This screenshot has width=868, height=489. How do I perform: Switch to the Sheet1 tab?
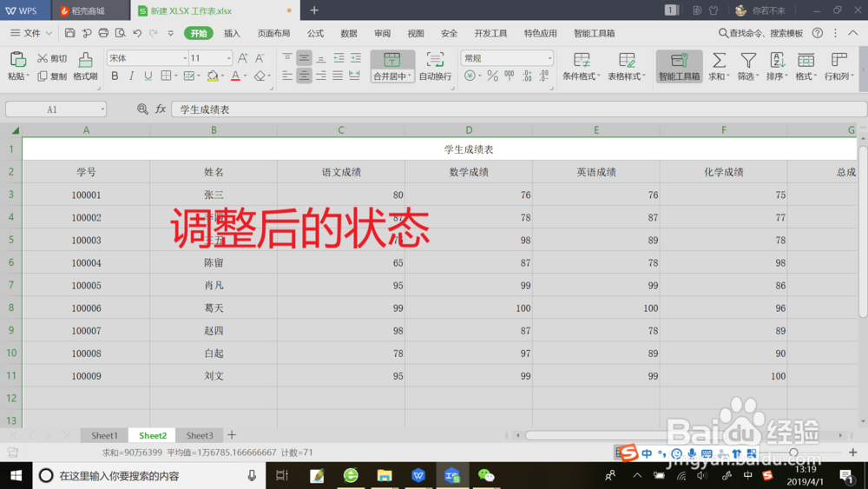tap(104, 435)
